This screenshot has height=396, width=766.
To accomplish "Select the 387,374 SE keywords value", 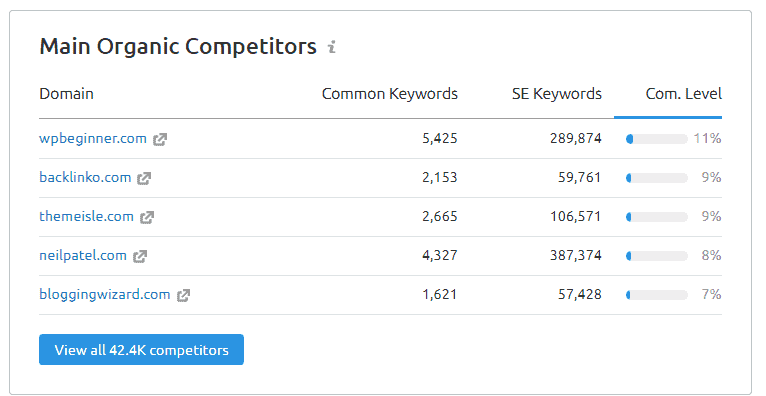I will tap(575, 255).
